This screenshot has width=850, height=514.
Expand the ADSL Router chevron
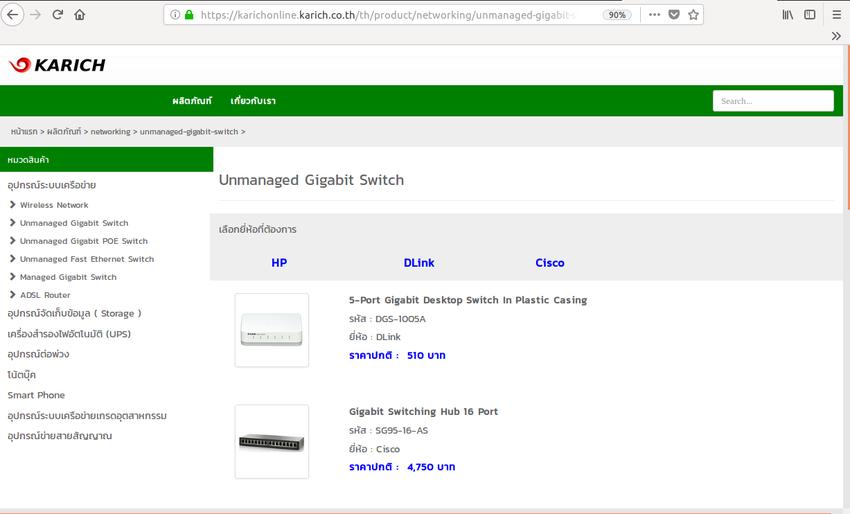coord(12,294)
